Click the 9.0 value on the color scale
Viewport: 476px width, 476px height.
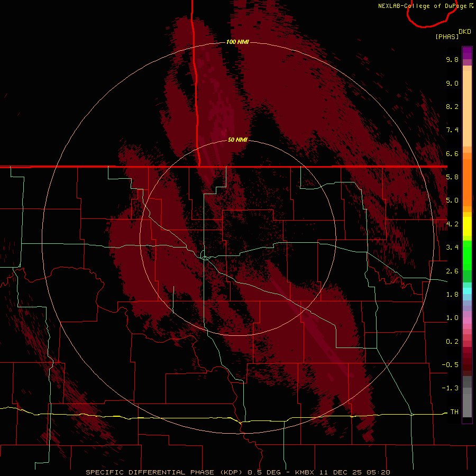pyautogui.click(x=452, y=83)
